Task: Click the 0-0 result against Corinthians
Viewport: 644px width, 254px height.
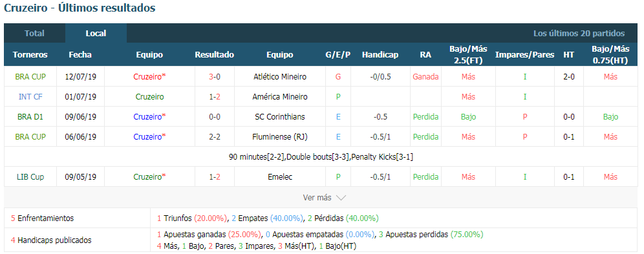Action: pos(215,117)
